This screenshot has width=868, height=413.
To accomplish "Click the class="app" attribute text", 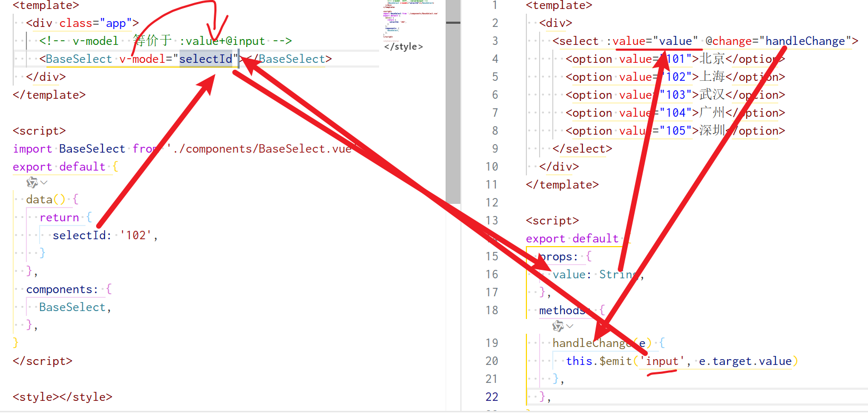I will tap(96, 23).
